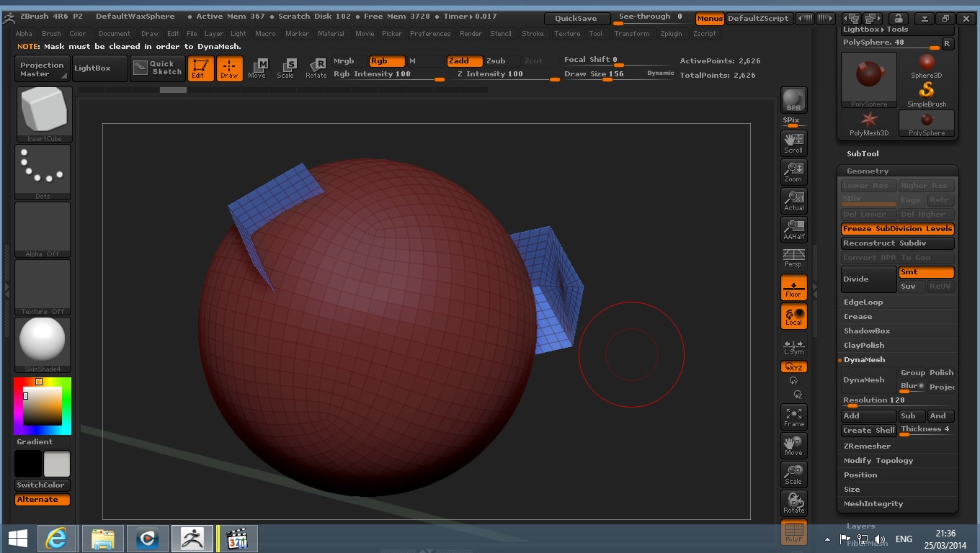This screenshot has width=980, height=553.
Task: Select the PolyMesh3D star tool
Action: (x=869, y=123)
